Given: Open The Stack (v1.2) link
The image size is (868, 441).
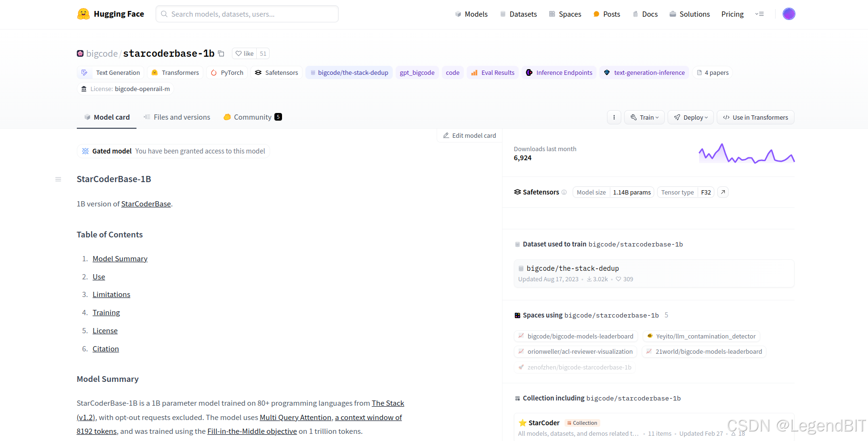Looking at the screenshot, I should pos(388,403).
